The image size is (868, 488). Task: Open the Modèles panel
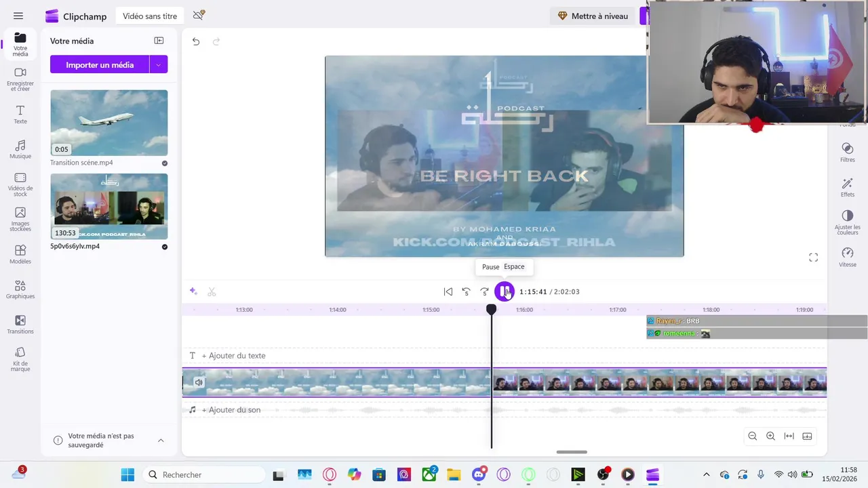20,255
